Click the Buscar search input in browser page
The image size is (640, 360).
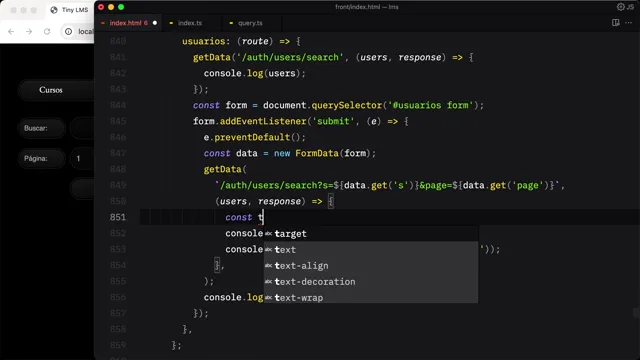click(82, 128)
